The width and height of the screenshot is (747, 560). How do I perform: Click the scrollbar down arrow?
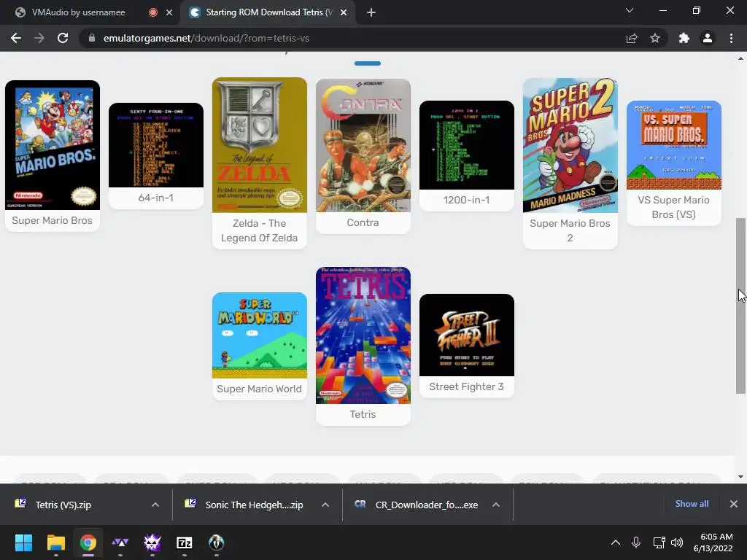point(740,477)
